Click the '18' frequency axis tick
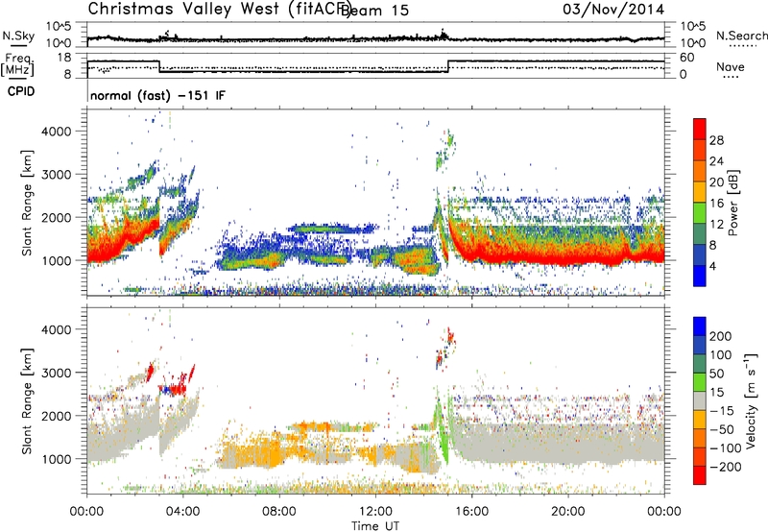Screen dimensions: 768x532 tap(63, 58)
